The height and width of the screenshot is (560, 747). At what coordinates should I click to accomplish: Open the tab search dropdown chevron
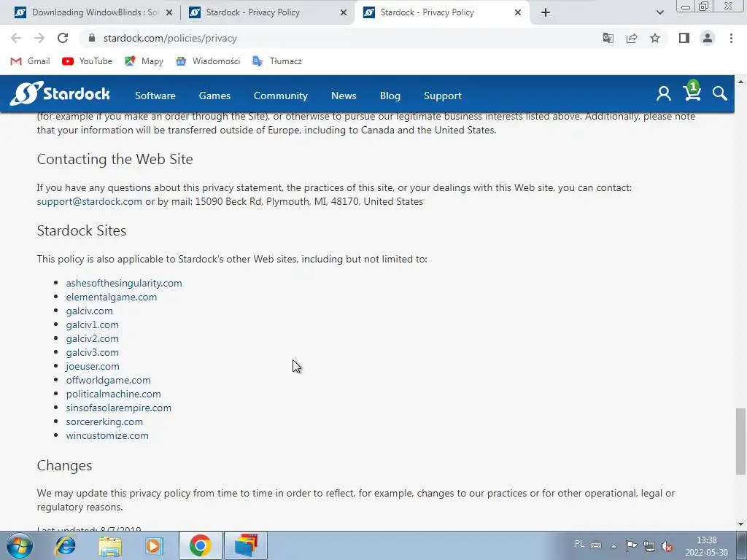[x=659, y=12]
